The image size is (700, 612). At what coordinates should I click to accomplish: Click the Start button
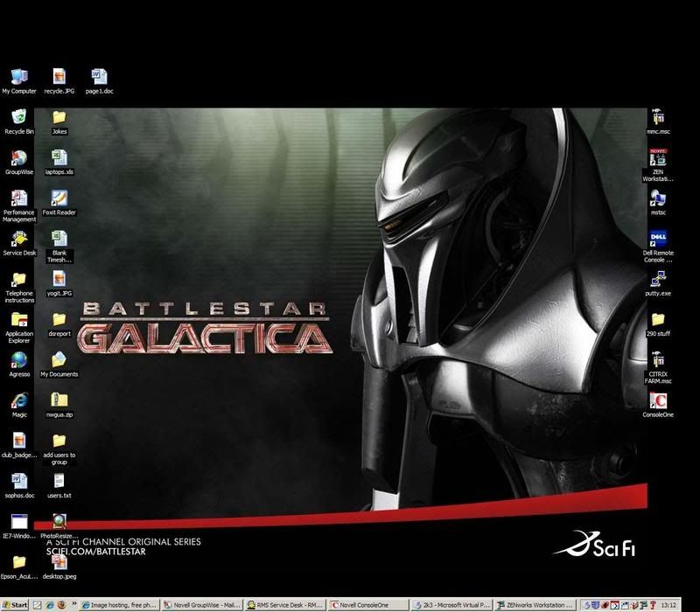(x=15, y=605)
